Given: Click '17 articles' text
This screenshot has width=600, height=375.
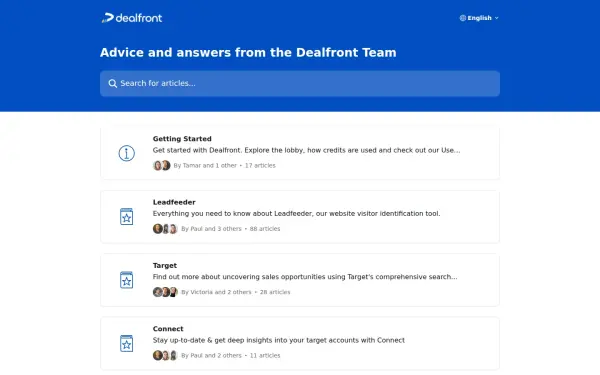Looking at the screenshot, I should (260, 166).
